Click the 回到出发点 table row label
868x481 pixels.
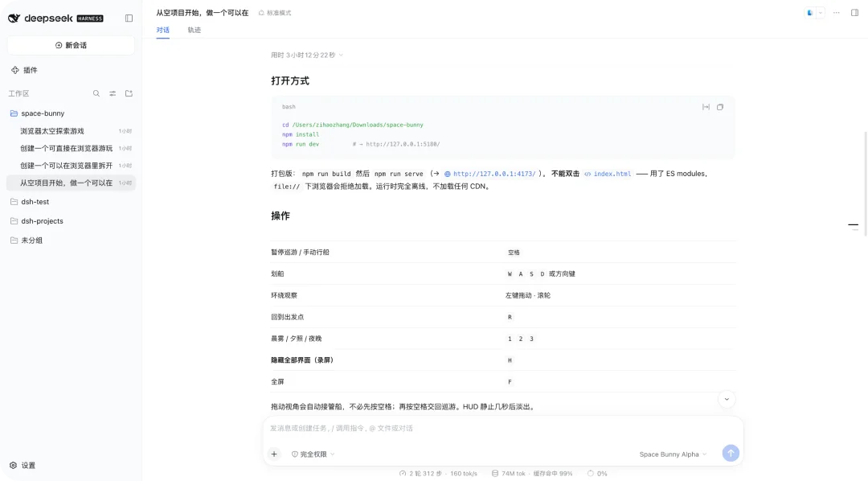[287, 317]
